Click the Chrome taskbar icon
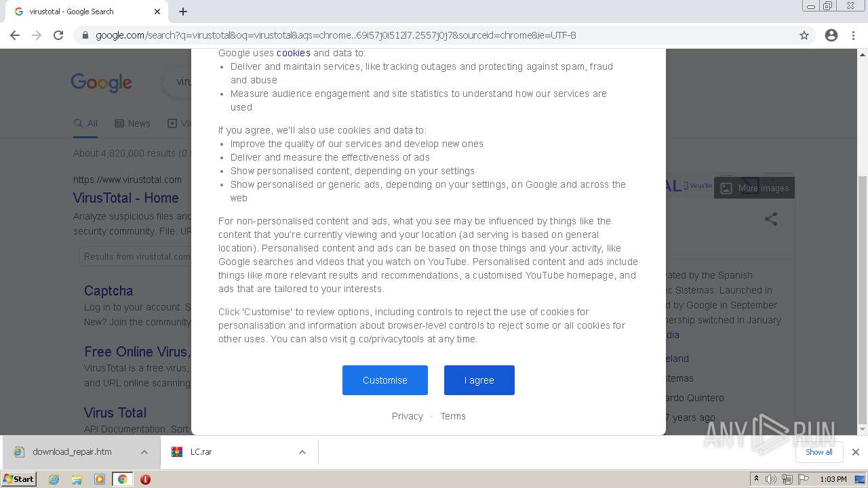 [123, 479]
